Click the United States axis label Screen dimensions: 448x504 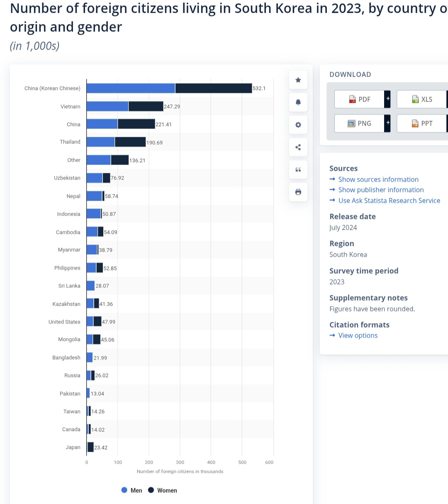(64, 322)
